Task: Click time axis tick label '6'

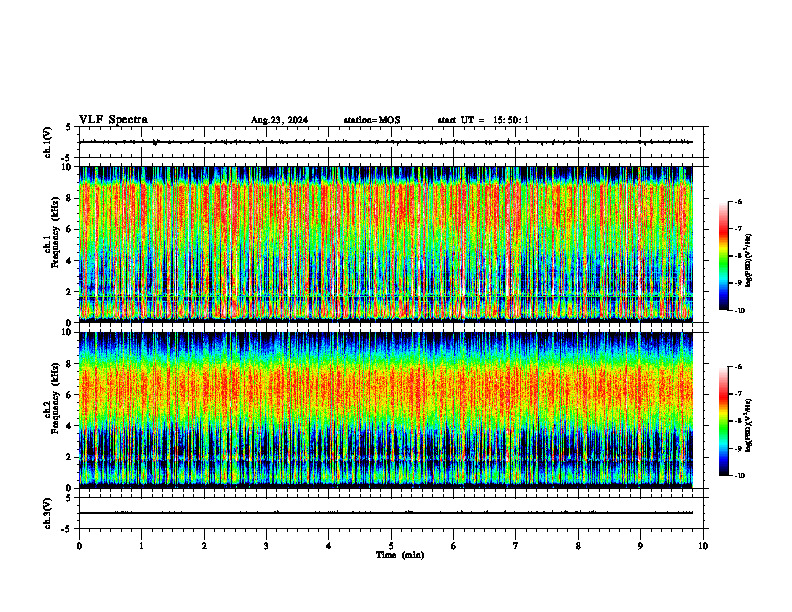Action: [x=454, y=546]
